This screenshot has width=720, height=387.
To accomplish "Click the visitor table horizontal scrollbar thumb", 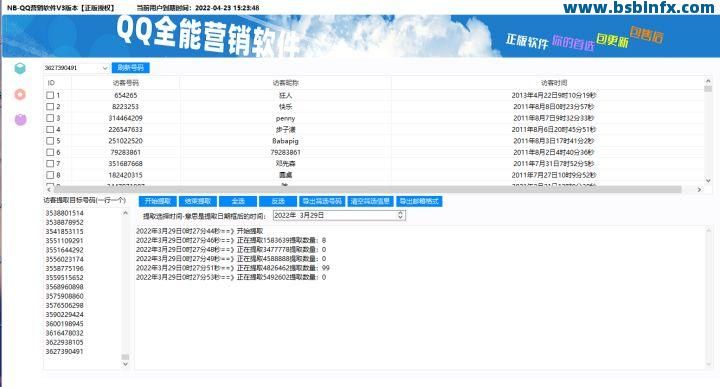I will (x=367, y=189).
